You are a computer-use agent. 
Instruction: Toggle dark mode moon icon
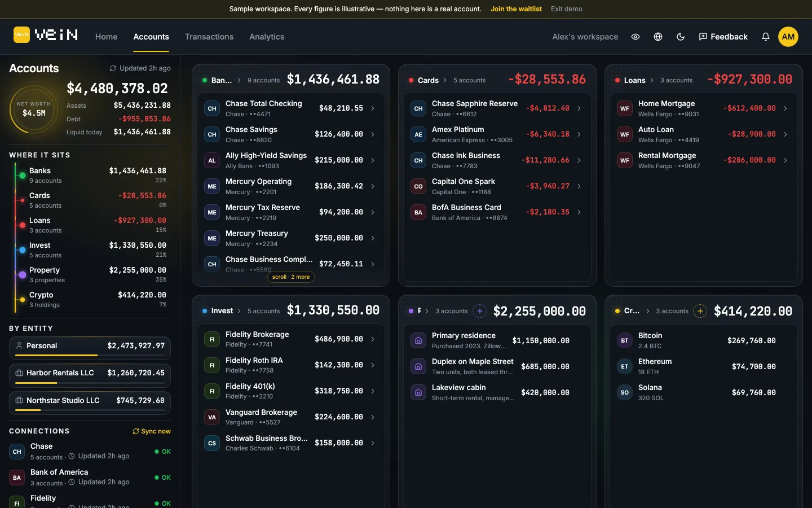tap(681, 37)
